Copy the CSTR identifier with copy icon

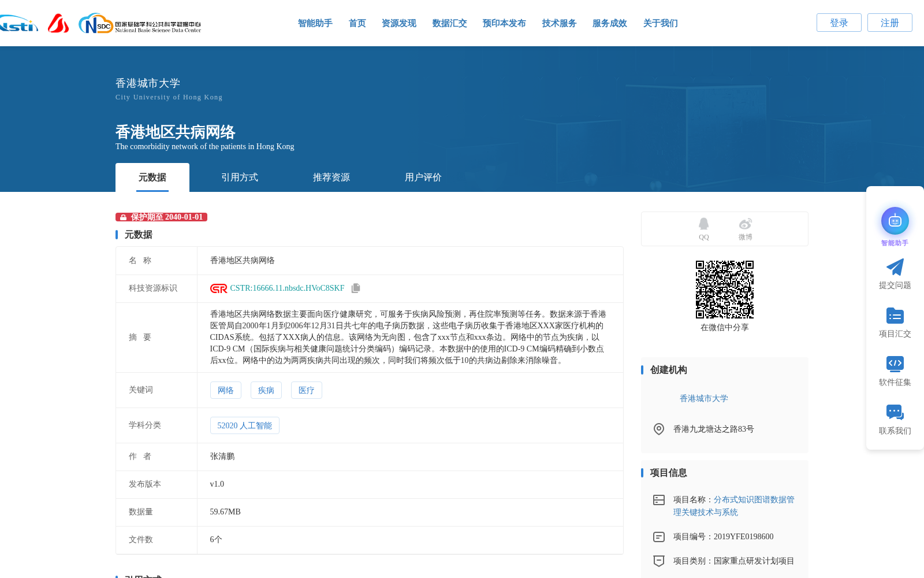point(356,288)
